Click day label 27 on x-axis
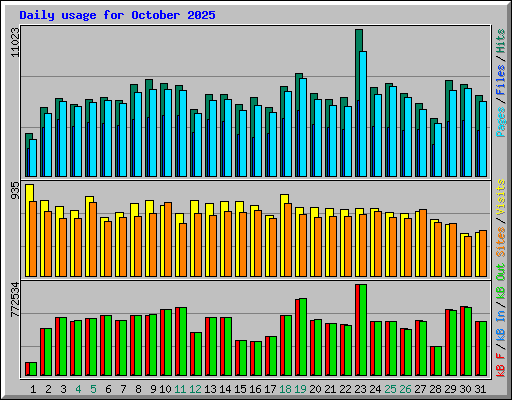 coord(420,389)
